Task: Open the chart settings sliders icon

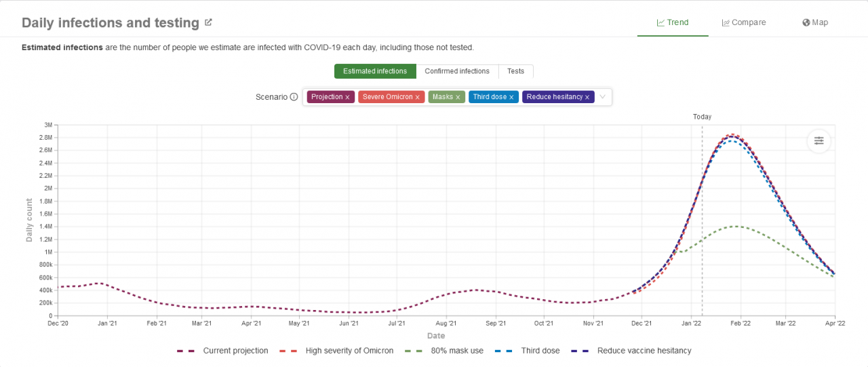Action: coord(819,140)
